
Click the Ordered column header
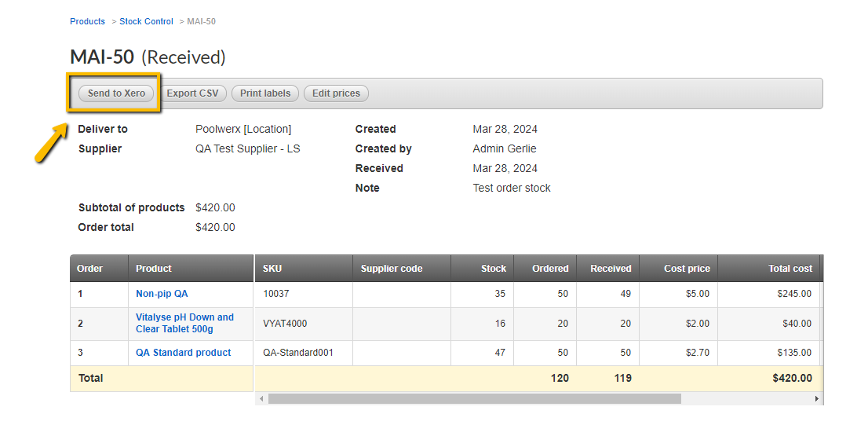pos(545,268)
